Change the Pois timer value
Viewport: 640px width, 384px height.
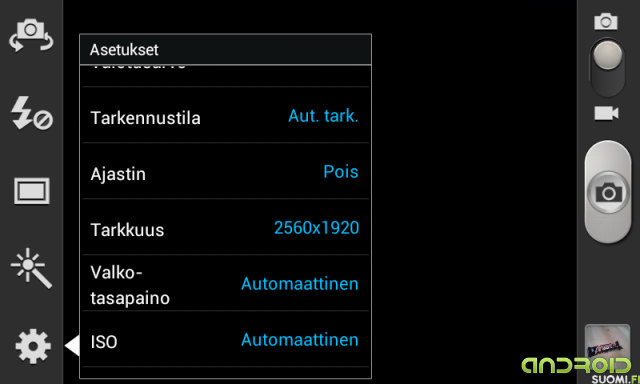pyautogui.click(x=341, y=171)
